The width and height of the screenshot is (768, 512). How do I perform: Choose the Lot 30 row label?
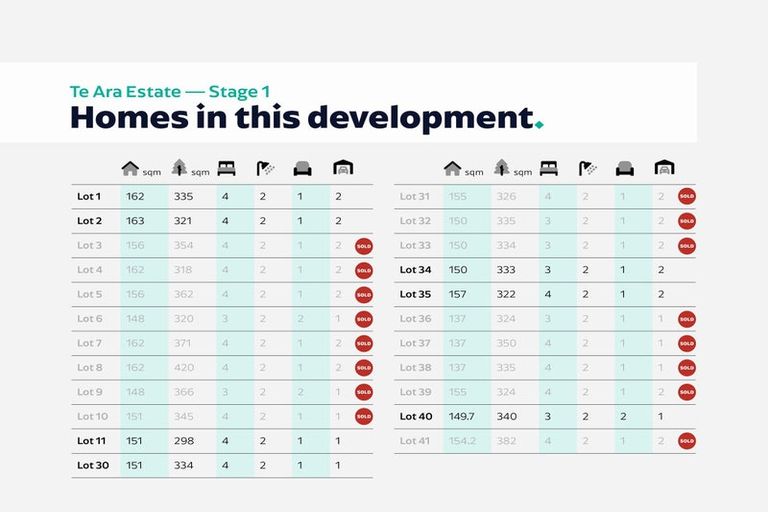[92, 465]
